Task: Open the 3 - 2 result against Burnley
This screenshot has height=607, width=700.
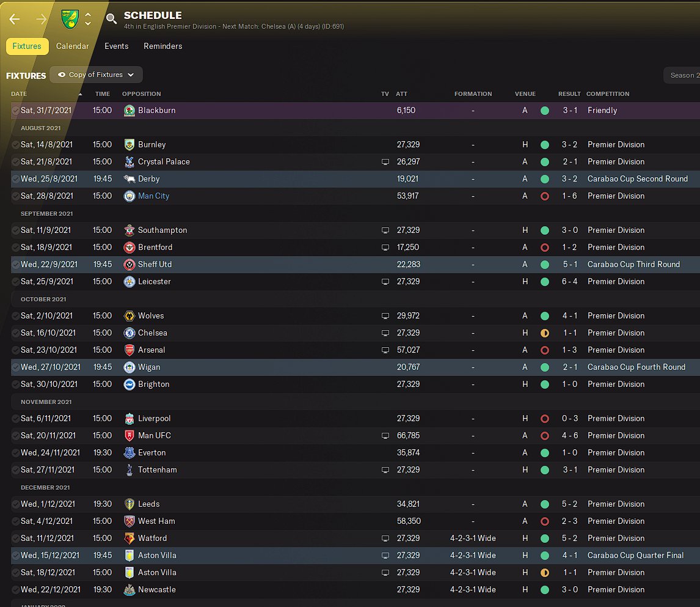Action: pyautogui.click(x=569, y=145)
